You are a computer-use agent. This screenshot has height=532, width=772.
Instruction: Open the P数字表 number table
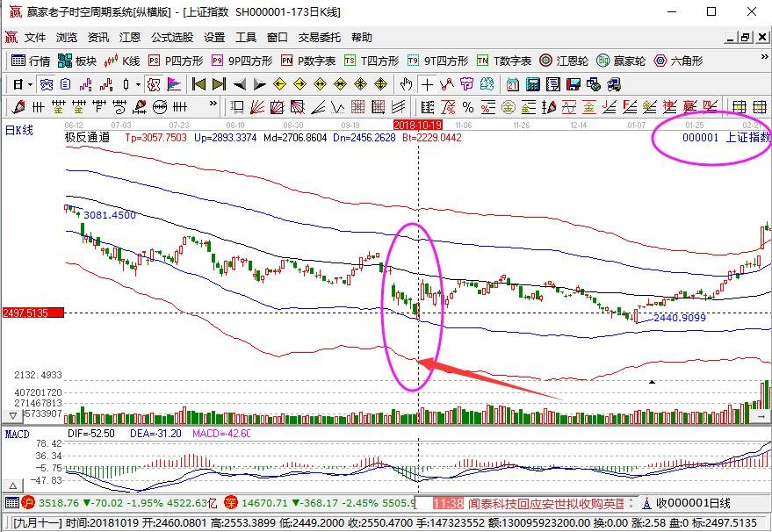click(308, 61)
